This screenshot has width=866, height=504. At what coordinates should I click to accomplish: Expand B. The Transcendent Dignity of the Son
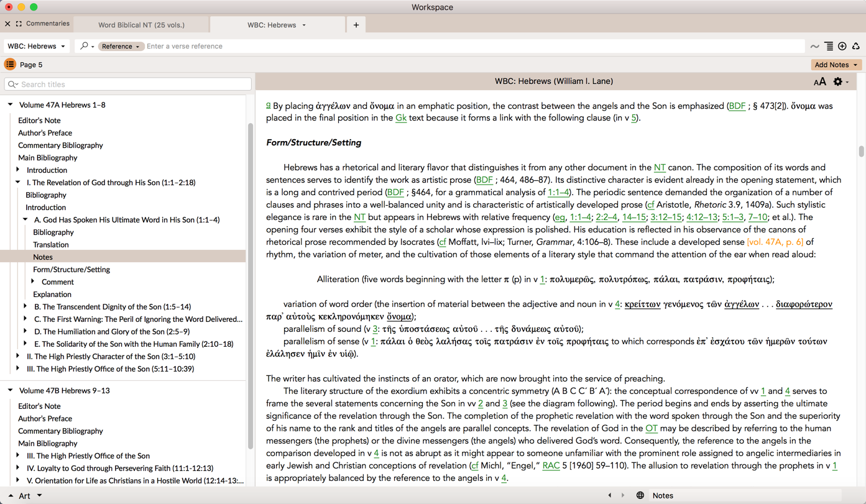pos(25,306)
